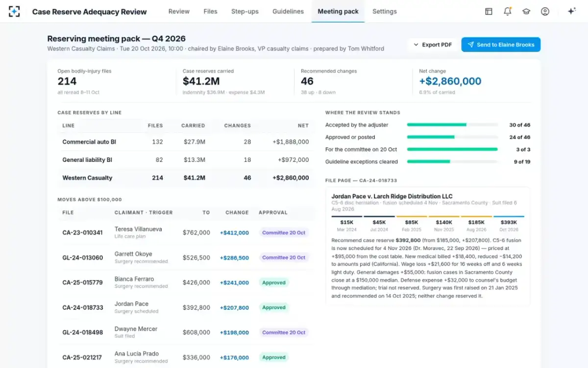
Task: Open the Settings tab
Action: (385, 11)
